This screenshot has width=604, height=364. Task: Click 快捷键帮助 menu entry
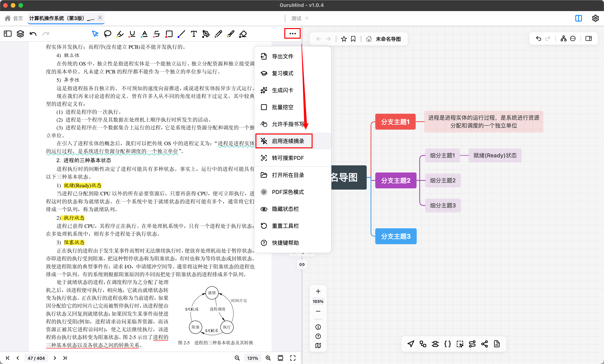285,243
